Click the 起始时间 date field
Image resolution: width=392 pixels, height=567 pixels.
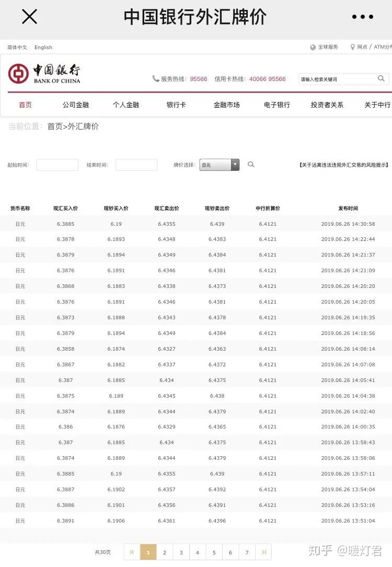57,165
